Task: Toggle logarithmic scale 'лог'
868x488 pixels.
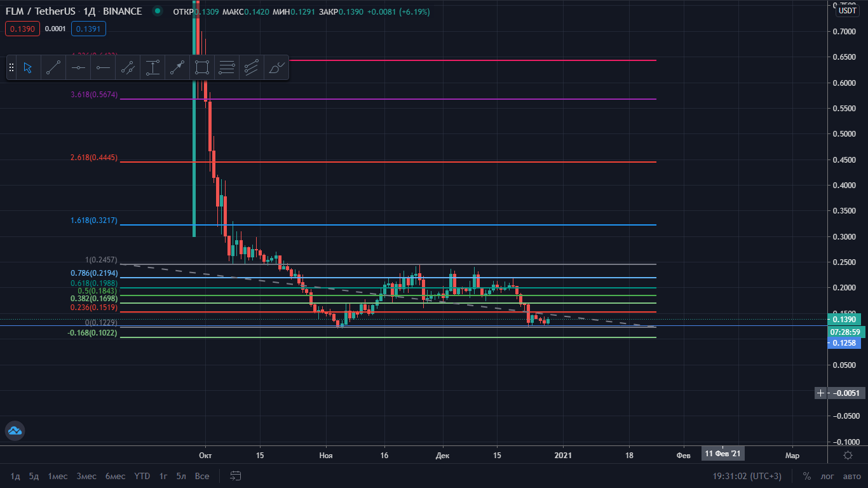Action: tap(827, 476)
